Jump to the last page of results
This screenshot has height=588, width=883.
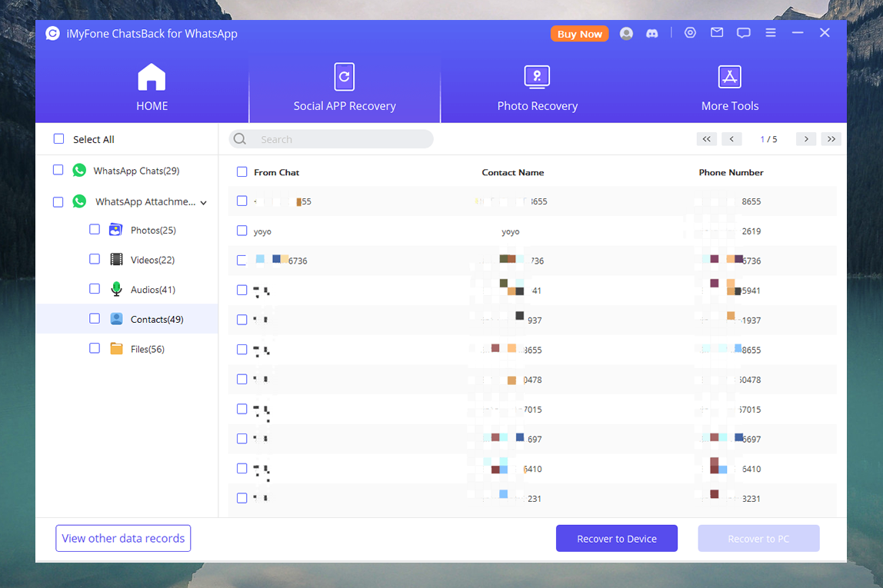coord(831,139)
